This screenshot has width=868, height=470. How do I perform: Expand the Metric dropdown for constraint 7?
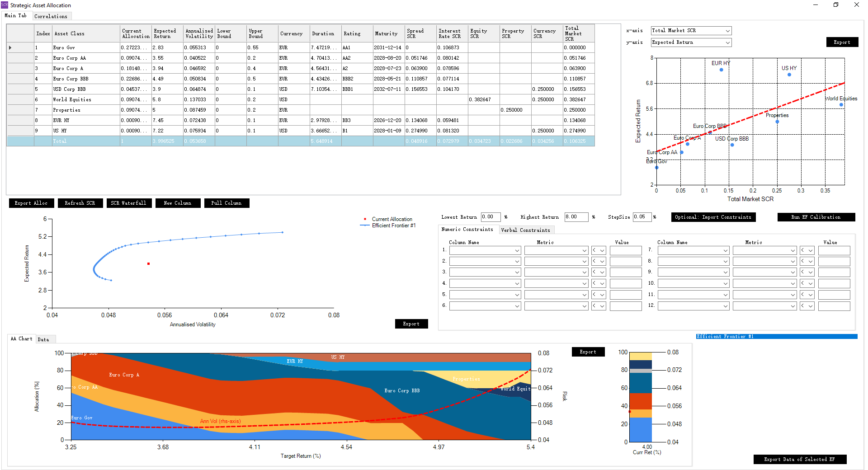[793, 250]
